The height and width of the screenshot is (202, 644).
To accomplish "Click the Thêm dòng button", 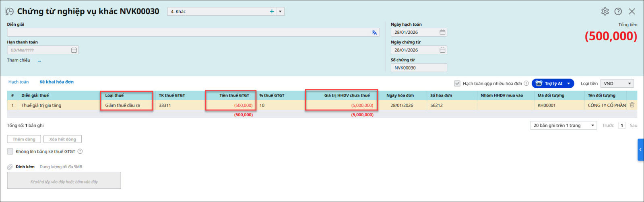I will (24, 139).
